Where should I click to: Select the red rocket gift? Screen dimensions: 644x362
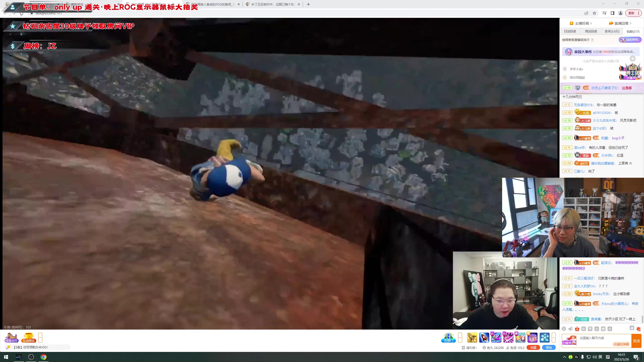point(484,337)
